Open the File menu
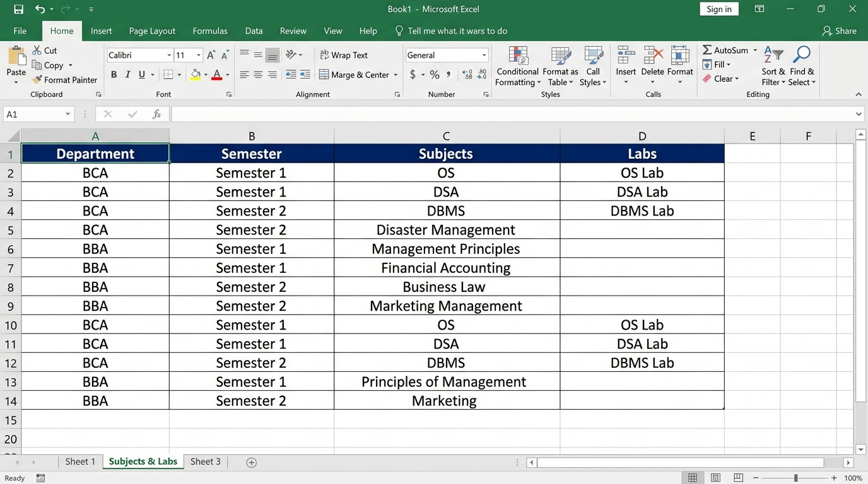Image resolution: width=868 pixels, height=484 pixels. pos(20,31)
